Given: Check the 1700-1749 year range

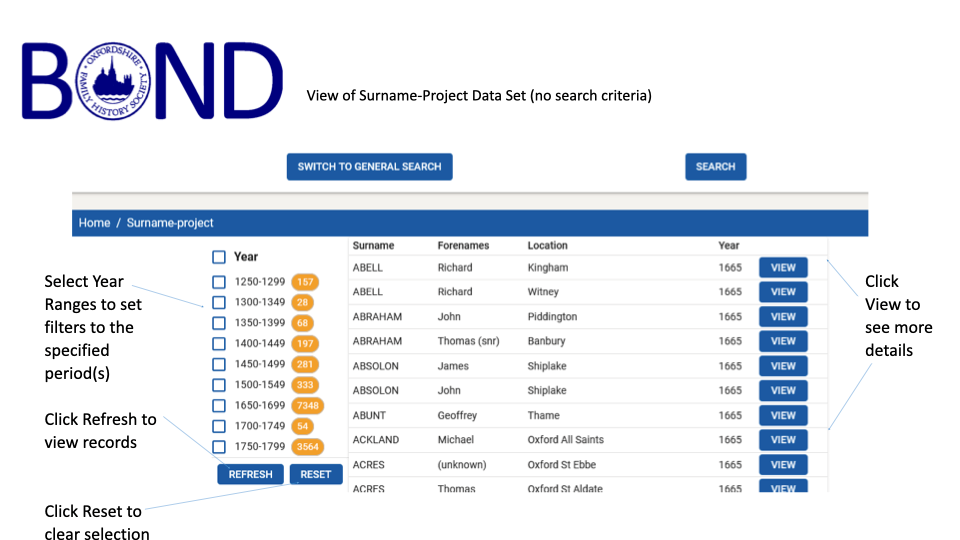Looking at the screenshot, I should click(219, 426).
